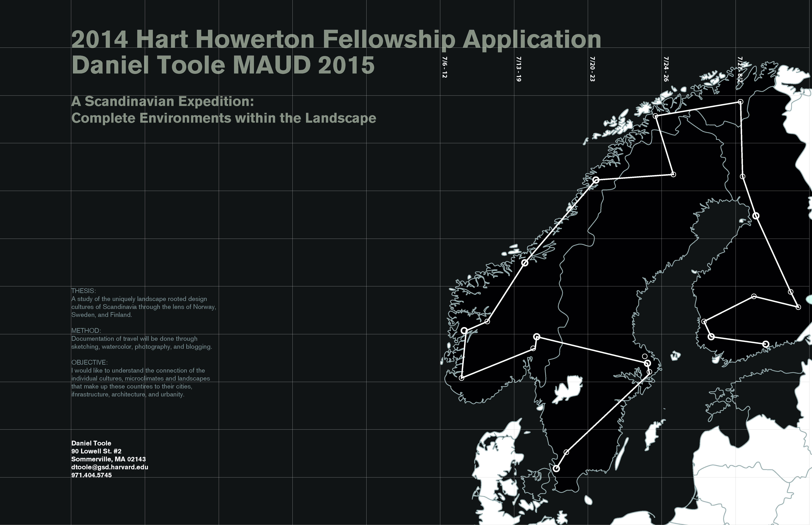Click the THESIS heading
This screenshot has height=525, width=812.
coord(84,291)
